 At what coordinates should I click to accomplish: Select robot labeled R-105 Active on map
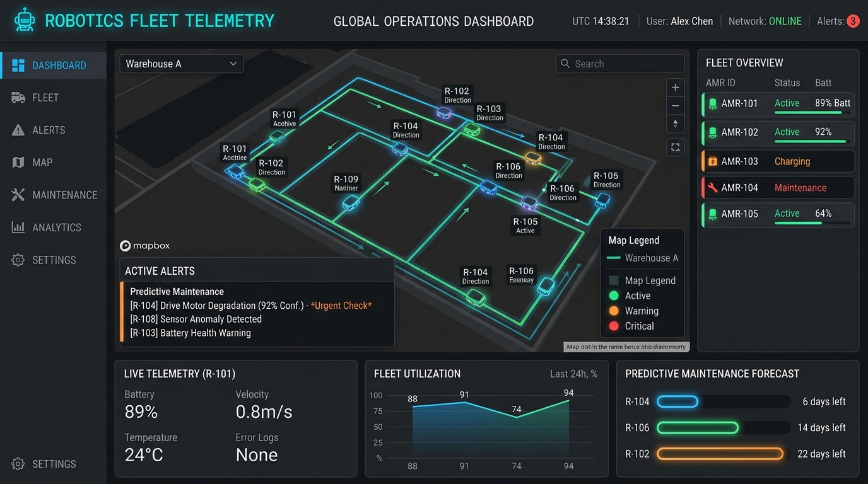point(529,203)
